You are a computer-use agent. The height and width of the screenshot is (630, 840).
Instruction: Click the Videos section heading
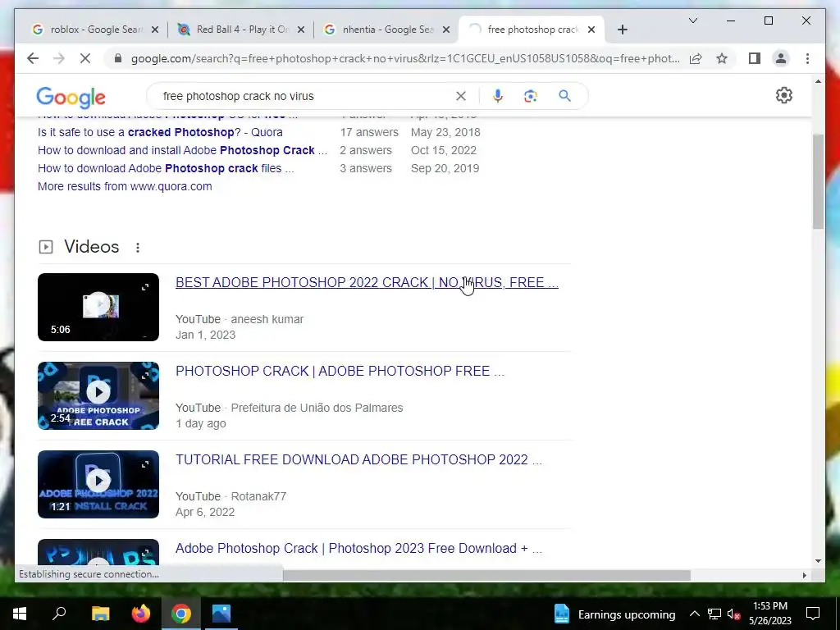click(x=92, y=246)
